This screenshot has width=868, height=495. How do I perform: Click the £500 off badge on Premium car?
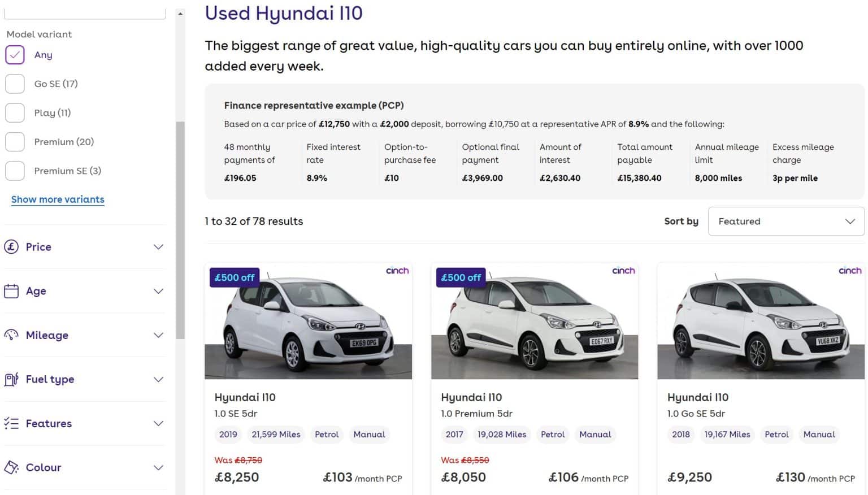pyautogui.click(x=461, y=277)
